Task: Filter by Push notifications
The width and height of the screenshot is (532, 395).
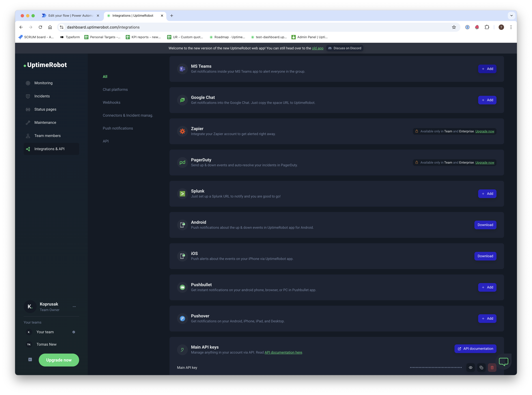Action: 118,128
